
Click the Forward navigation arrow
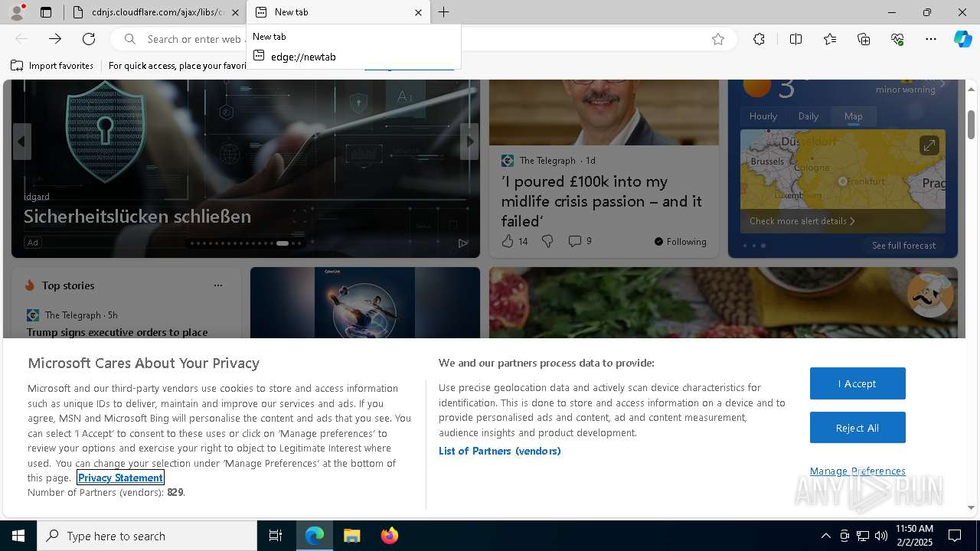[55, 39]
